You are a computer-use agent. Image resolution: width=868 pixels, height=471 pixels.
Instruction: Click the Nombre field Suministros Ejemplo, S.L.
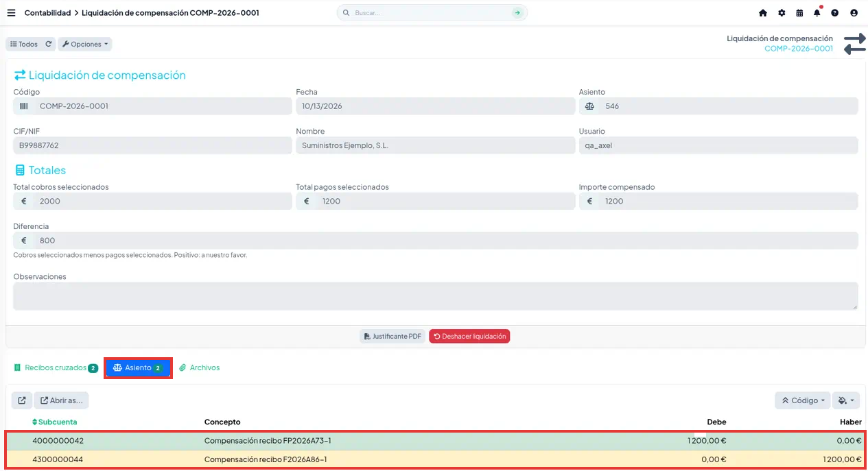436,145
